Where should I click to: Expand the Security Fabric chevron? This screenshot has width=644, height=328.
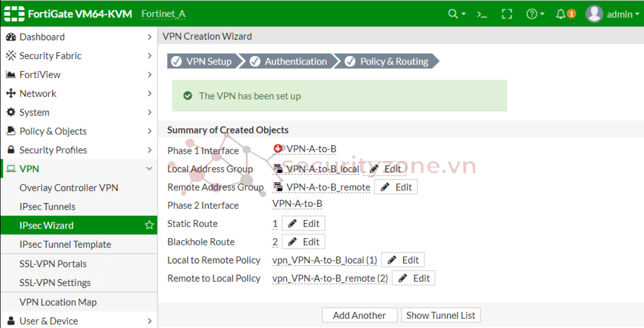point(149,55)
